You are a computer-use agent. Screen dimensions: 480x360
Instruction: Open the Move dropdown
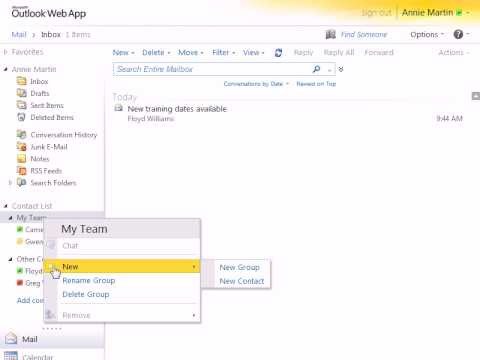pyautogui.click(x=191, y=53)
